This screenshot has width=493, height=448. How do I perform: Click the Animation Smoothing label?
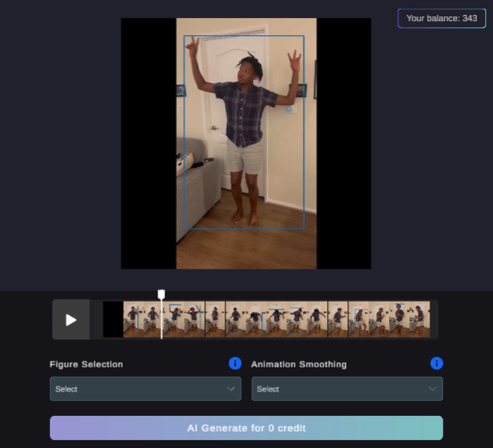click(x=299, y=364)
